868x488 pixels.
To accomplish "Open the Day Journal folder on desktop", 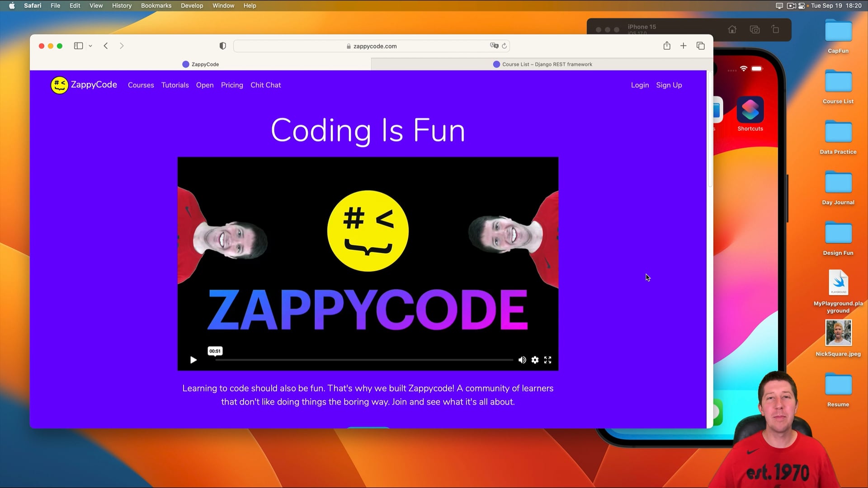I will click(x=838, y=188).
